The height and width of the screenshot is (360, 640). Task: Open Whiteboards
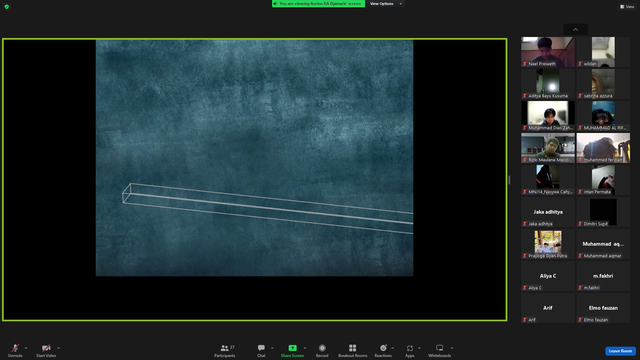(440, 350)
